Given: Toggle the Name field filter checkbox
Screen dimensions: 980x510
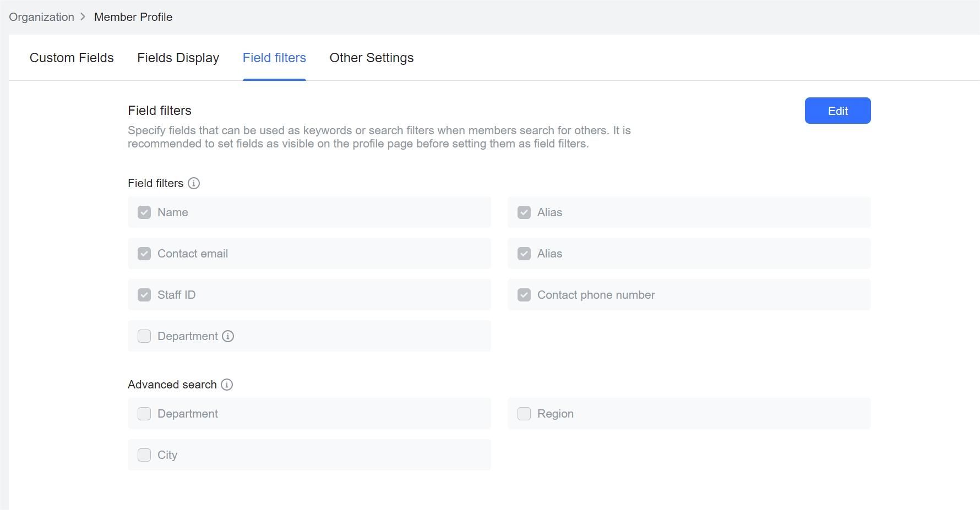Looking at the screenshot, I should pos(144,212).
